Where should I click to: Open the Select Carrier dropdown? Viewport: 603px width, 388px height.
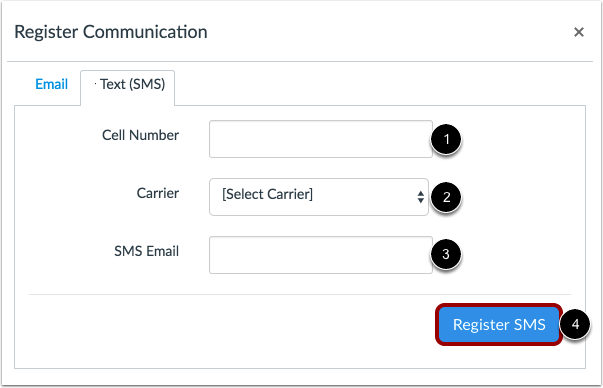(x=319, y=197)
